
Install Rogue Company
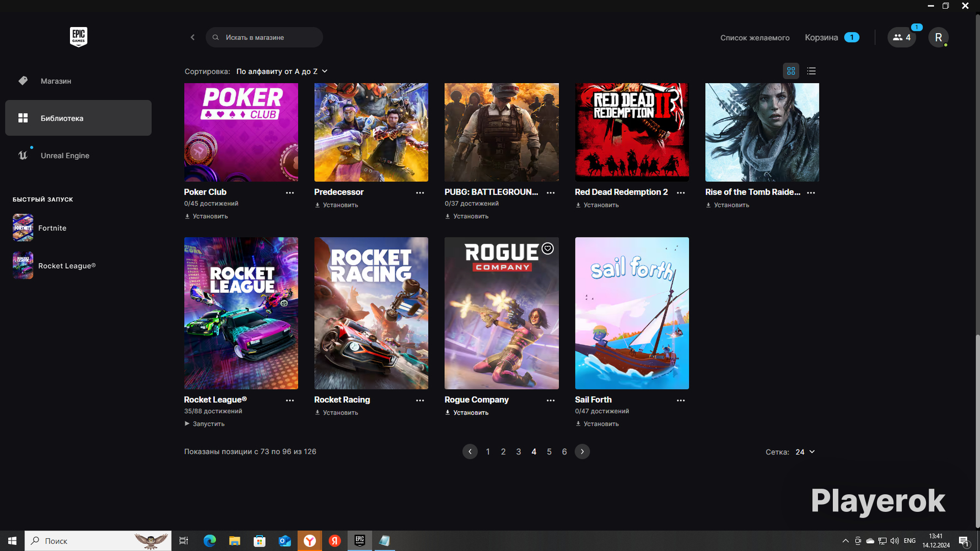click(467, 413)
